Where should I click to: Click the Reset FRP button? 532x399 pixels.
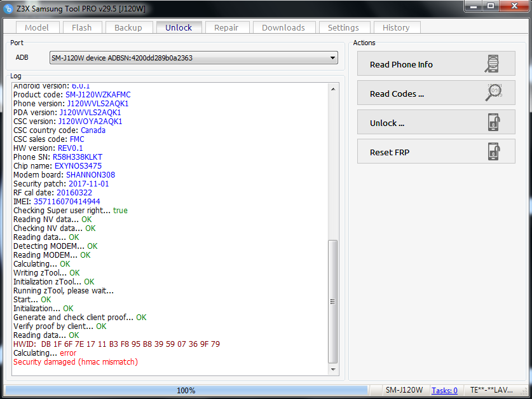point(436,151)
